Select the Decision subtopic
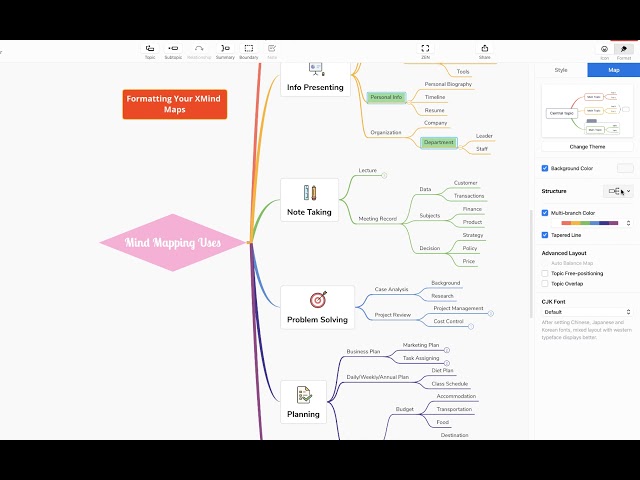The width and height of the screenshot is (640, 480). point(430,248)
